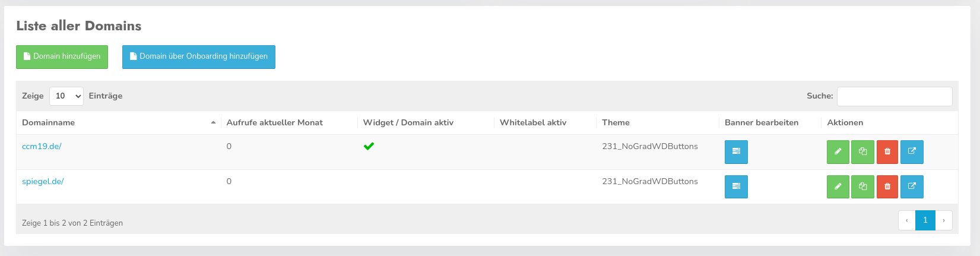Screen dimensions: 980x256
Task: Go to next page in pagination
Action: click(x=943, y=220)
